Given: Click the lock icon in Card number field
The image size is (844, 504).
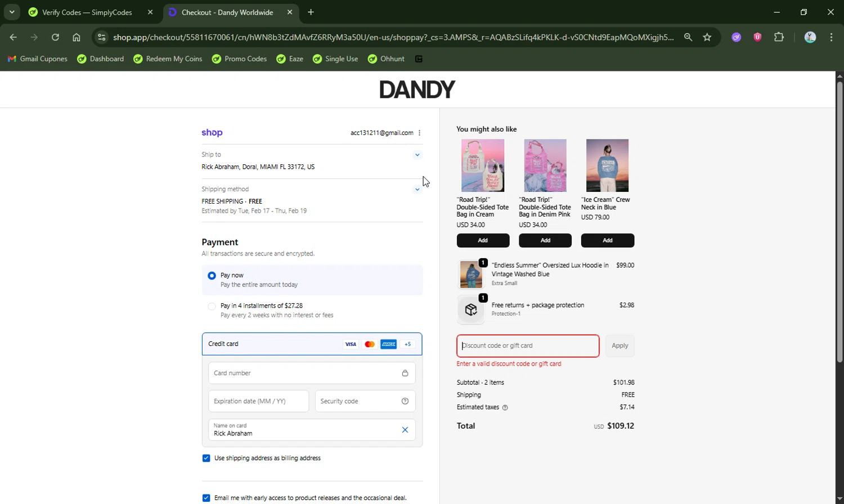Looking at the screenshot, I should point(405,373).
